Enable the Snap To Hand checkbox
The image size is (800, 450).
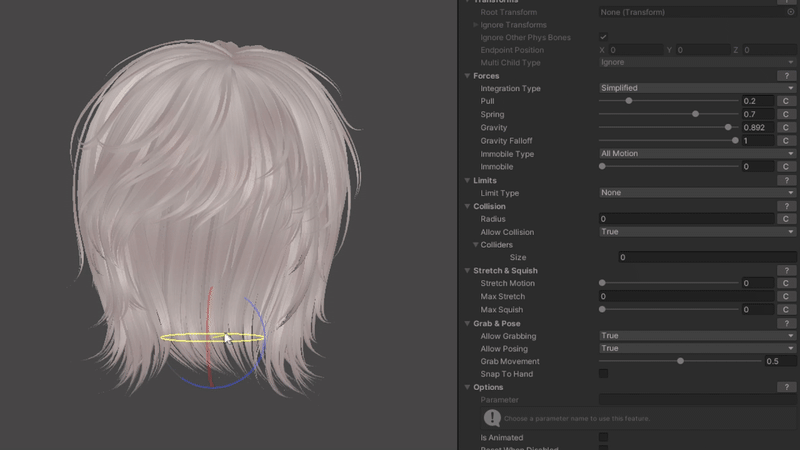click(603, 374)
